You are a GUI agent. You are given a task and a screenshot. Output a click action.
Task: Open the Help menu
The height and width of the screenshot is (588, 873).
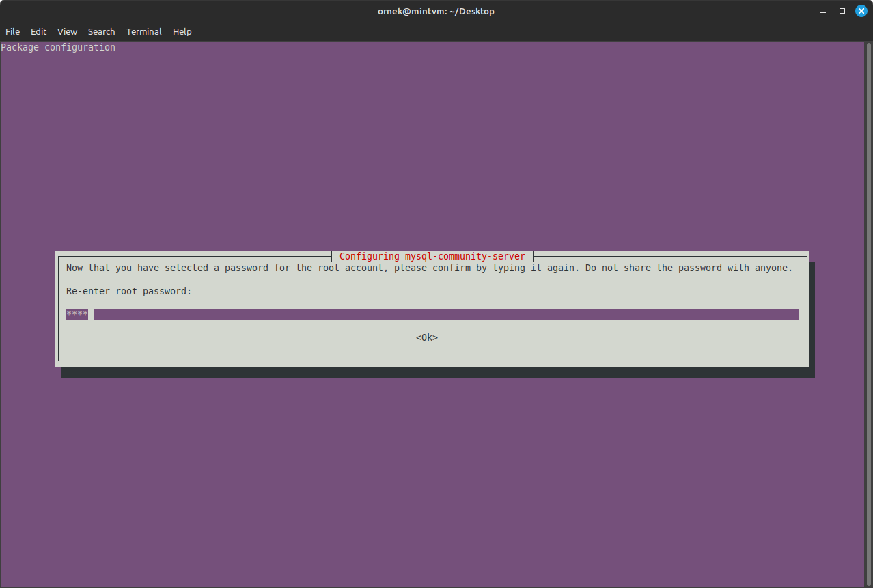(x=182, y=31)
